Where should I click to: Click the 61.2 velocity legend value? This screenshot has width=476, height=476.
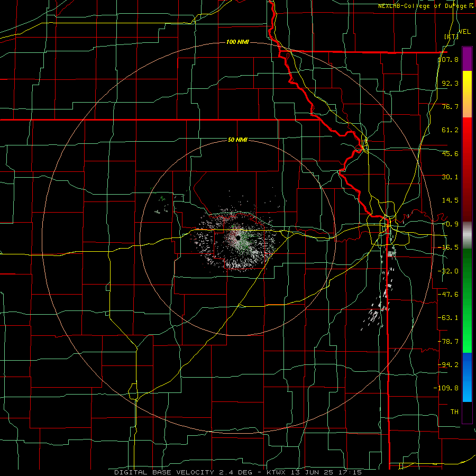450,130
